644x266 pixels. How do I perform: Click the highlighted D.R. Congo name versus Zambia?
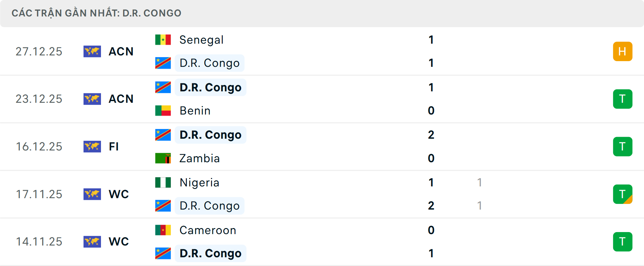(x=210, y=135)
